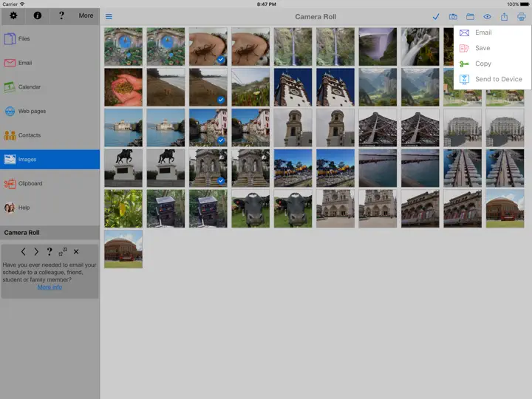The height and width of the screenshot is (399, 532).
Task: Open Files in the sidebar
Action: coord(50,38)
